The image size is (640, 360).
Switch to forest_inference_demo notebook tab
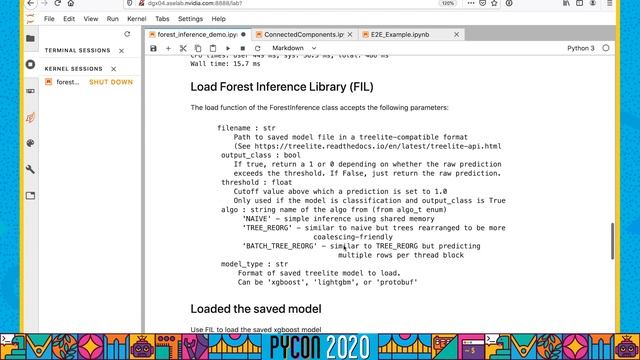coord(198,35)
